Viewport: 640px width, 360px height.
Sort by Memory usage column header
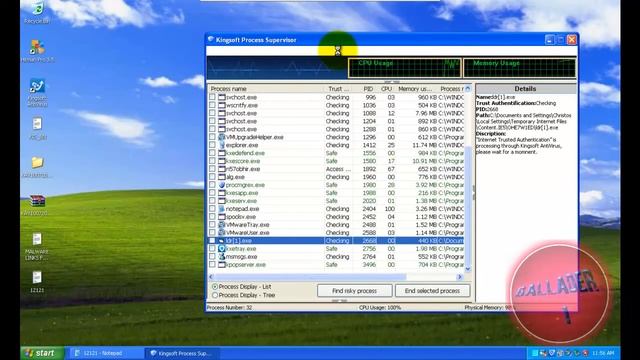[x=415, y=89]
